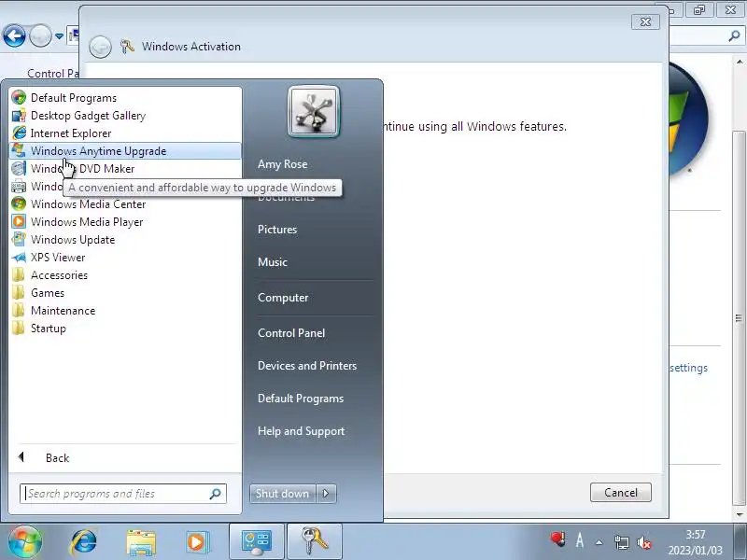Click the input language A indicator
747x560 pixels.
[x=580, y=540]
